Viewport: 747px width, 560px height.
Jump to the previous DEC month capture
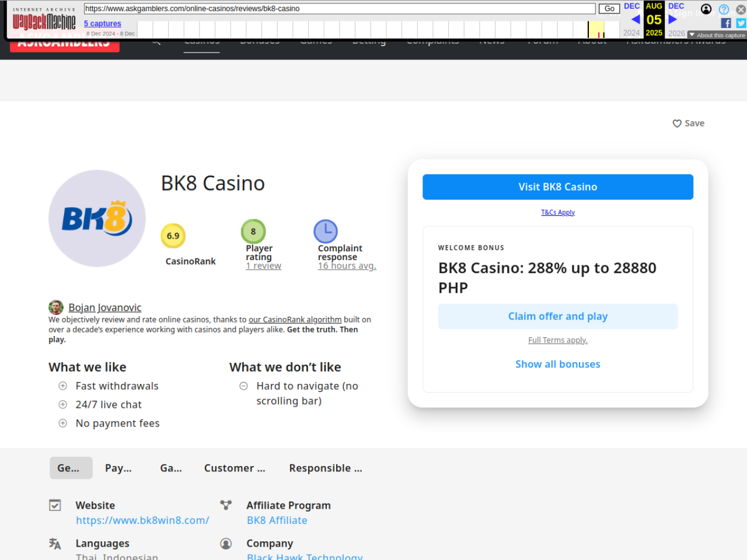click(x=632, y=6)
